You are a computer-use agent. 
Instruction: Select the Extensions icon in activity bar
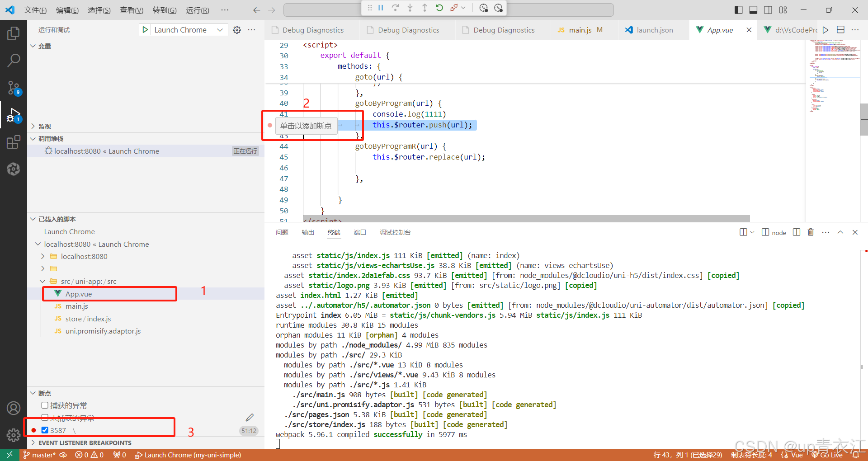click(x=14, y=142)
